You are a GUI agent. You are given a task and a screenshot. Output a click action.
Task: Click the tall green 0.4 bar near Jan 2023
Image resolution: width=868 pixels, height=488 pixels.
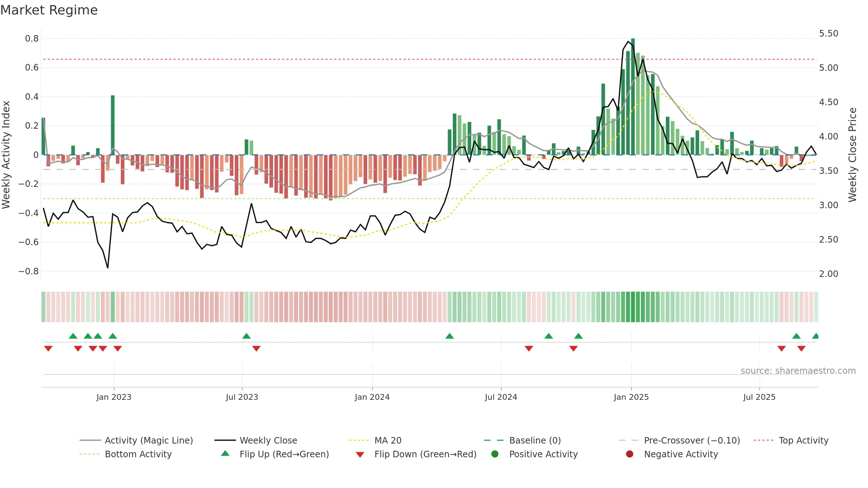tap(113, 125)
